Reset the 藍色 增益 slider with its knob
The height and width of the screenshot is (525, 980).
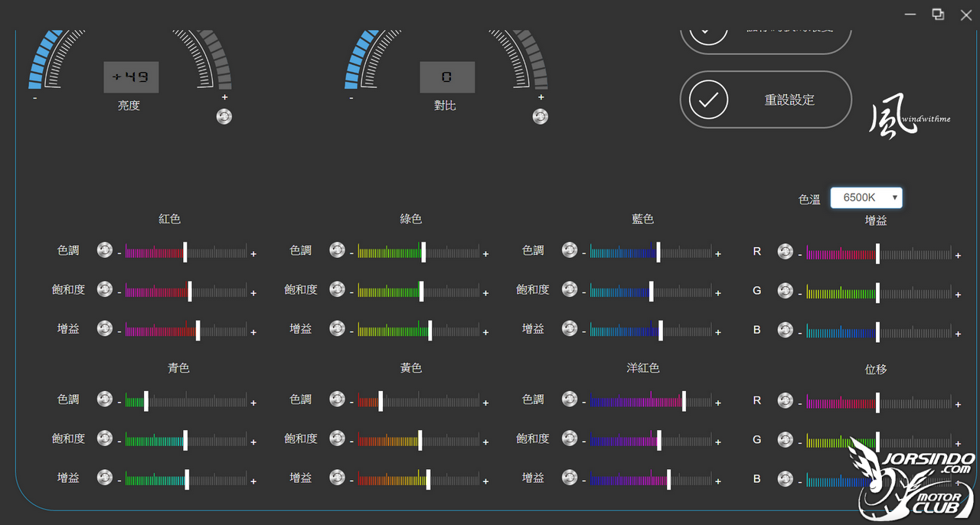[570, 328]
